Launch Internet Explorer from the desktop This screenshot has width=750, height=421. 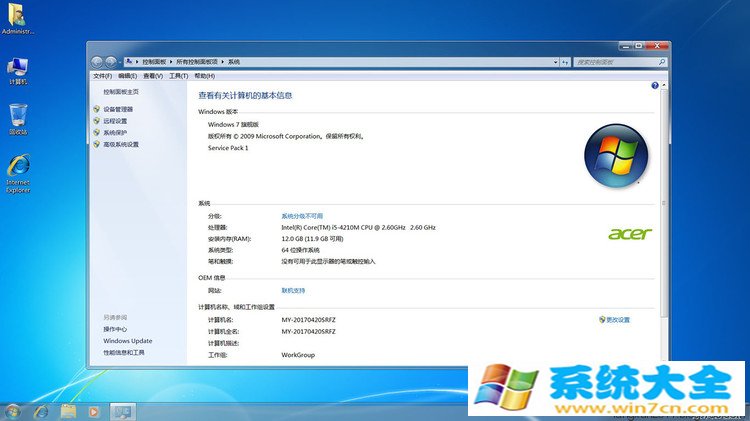click(18, 174)
